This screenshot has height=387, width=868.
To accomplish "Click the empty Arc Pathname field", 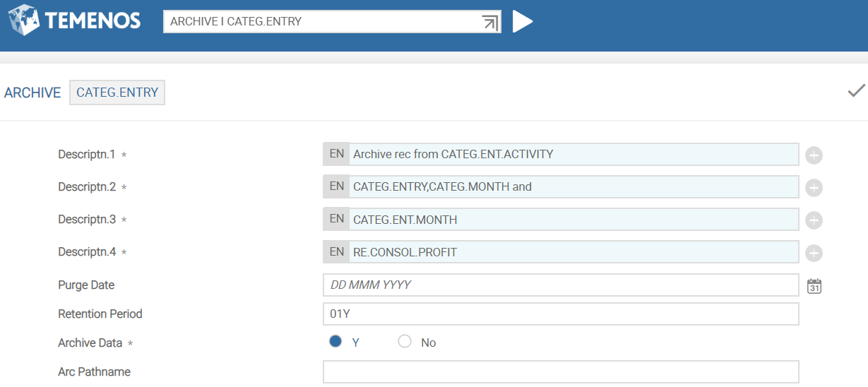I will click(x=560, y=372).
